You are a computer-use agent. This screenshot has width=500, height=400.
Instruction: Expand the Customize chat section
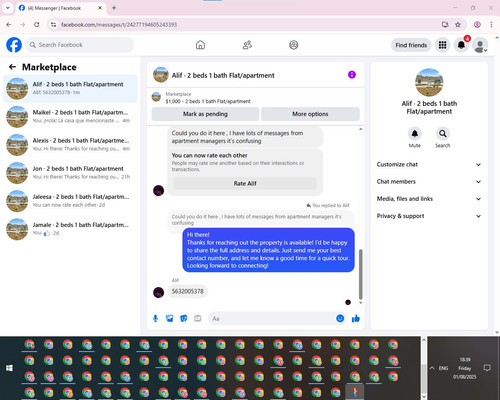click(429, 164)
